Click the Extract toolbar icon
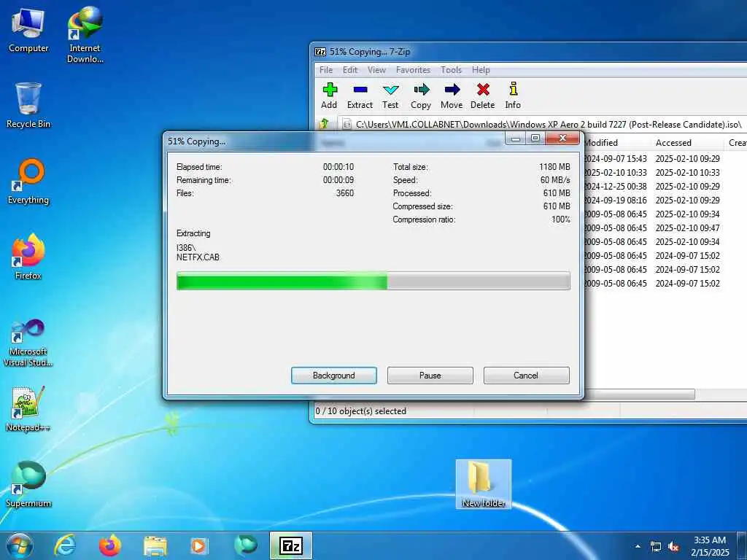Viewport: 747px width, 560px height. [360, 96]
